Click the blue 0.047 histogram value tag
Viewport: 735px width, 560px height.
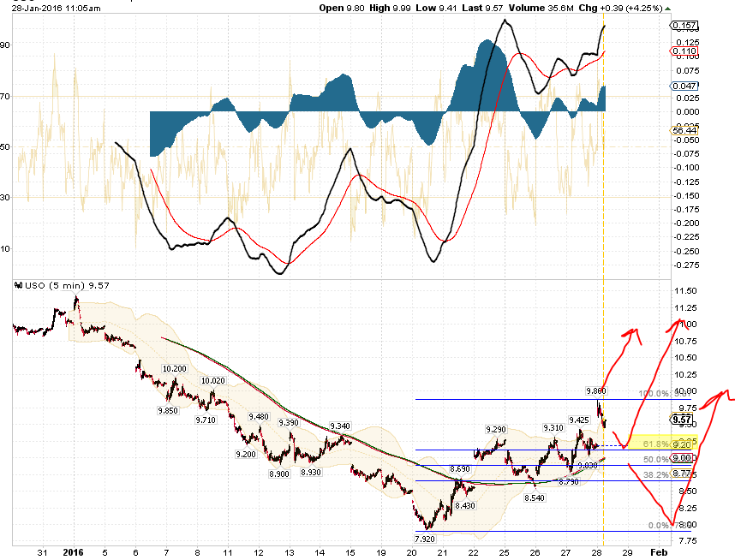(x=684, y=86)
